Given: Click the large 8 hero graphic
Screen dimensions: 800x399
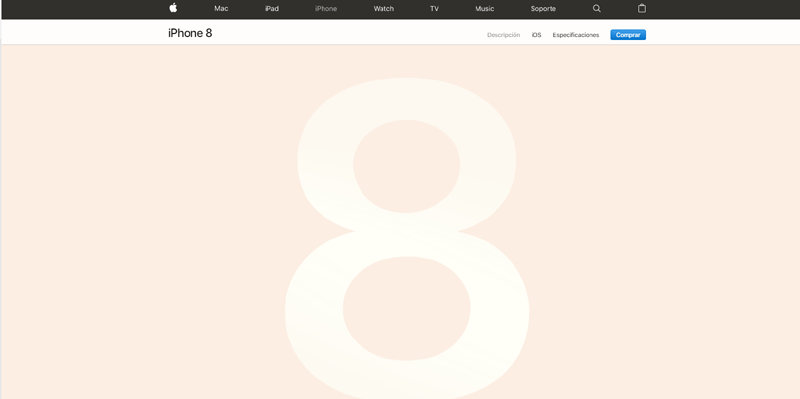Looking at the screenshot, I should pos(407,238).
